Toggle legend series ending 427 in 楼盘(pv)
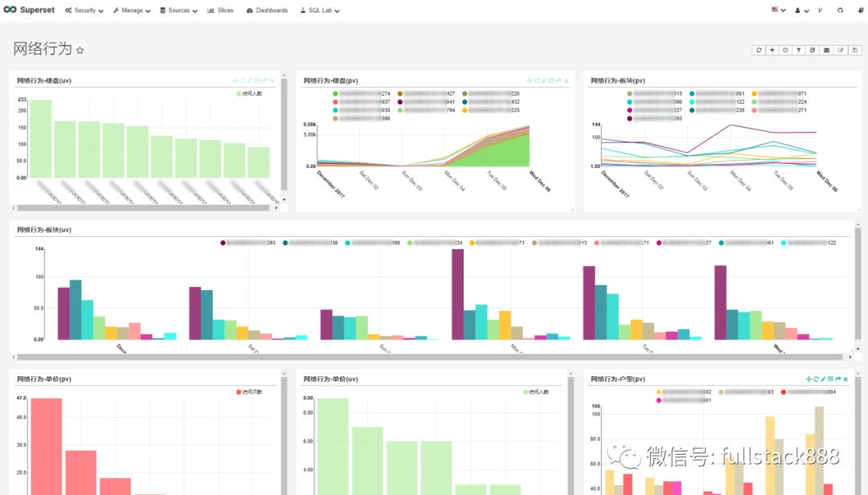The width and height of the screenshot is (868, 495). [426, 93]
